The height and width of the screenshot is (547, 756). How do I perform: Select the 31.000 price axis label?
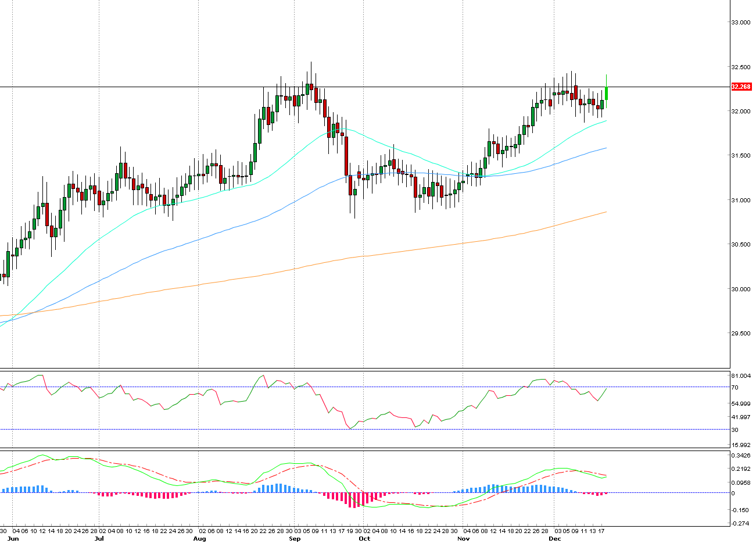[x=741, y=201]
